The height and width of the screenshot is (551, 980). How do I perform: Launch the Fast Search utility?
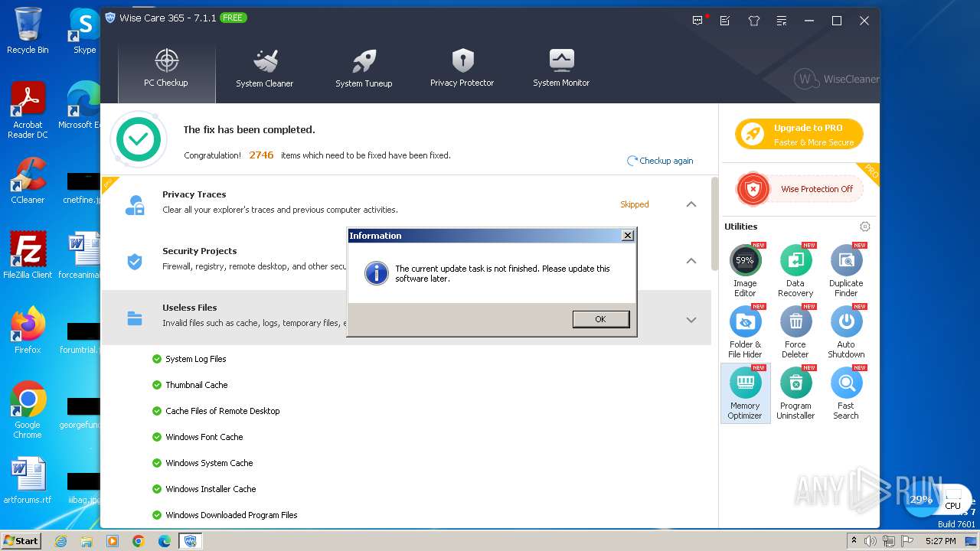846,394
